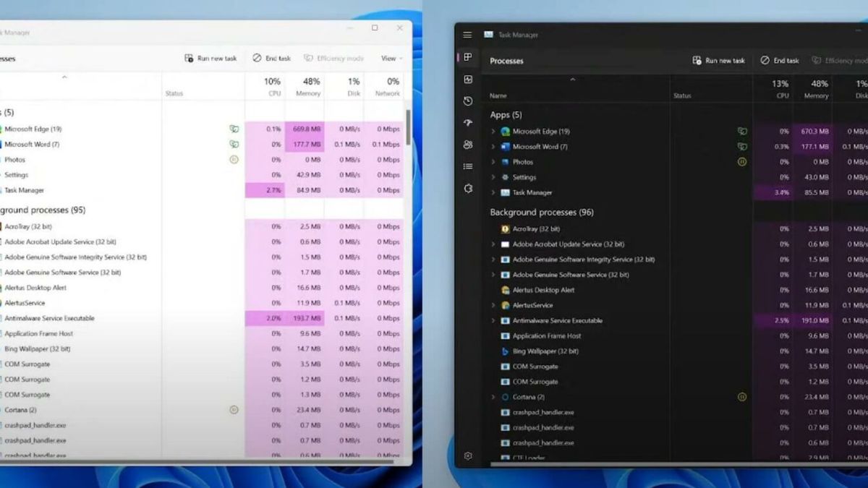The height and width of the screenshot is (488, 868).
Task: Click the efficiency leaf icon for Word in light window
Action: pyautogui.click(x=234, y=145)
